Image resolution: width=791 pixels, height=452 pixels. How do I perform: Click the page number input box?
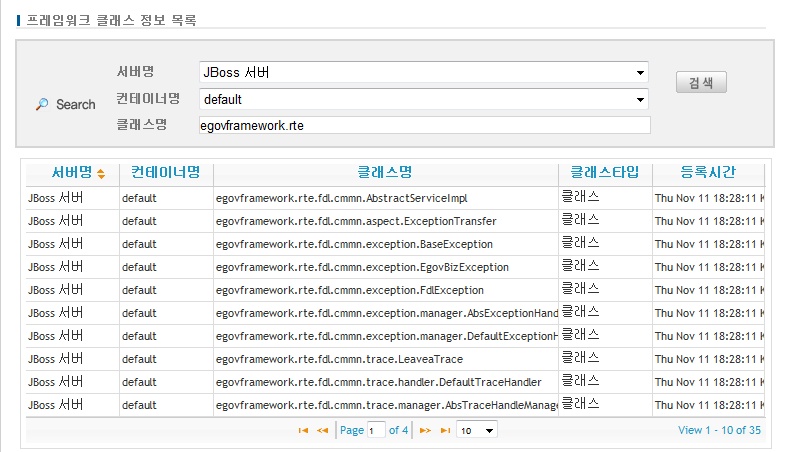[376, 430]
